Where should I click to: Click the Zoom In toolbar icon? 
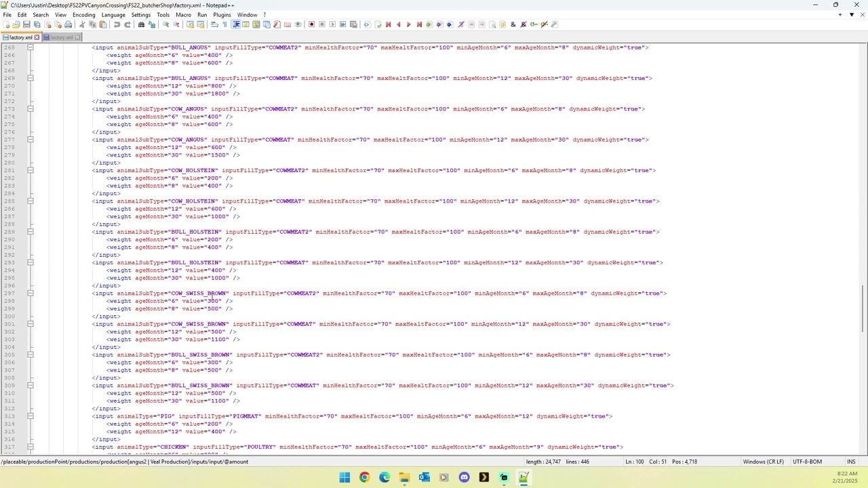tap(165, 24)
